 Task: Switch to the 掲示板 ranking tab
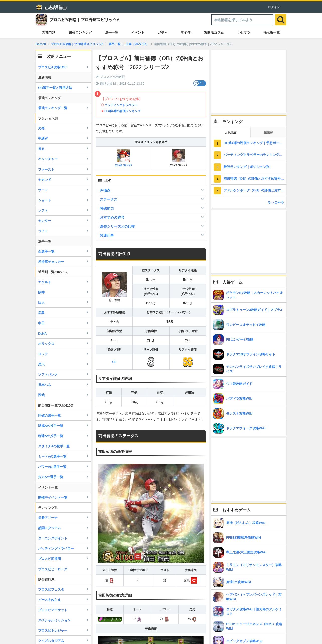tap(268, 133)
